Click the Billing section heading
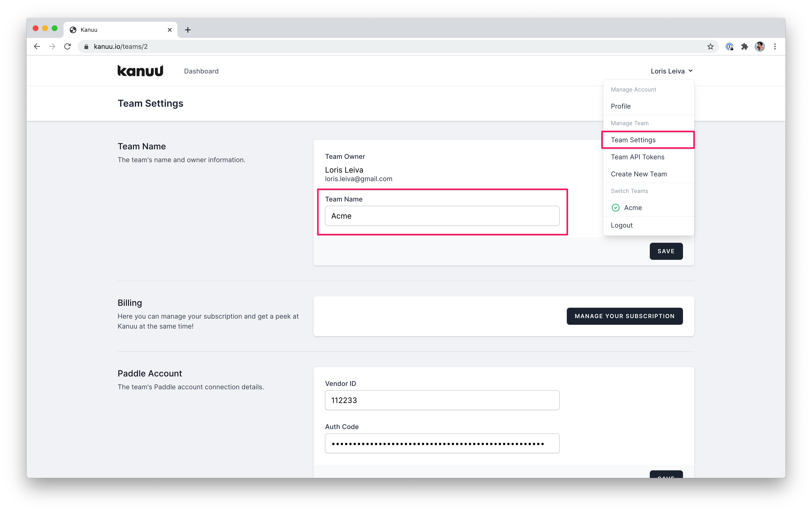This screenshot has height=513, width=812. (130, 303)
